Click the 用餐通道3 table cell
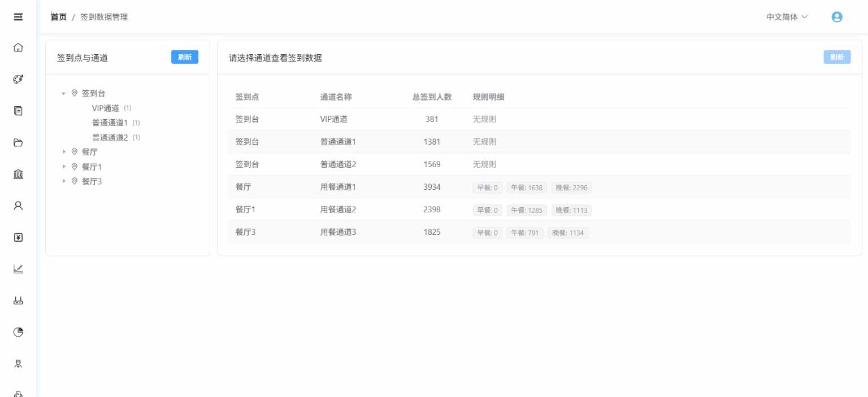The height and width of the screenshot is (397, 868). (x=338, y=232)
